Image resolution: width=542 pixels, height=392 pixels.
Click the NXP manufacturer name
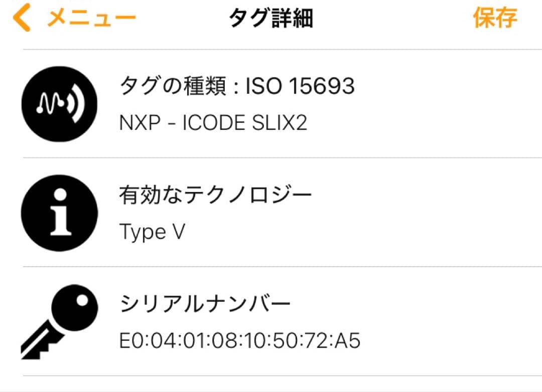coord(138,123)
